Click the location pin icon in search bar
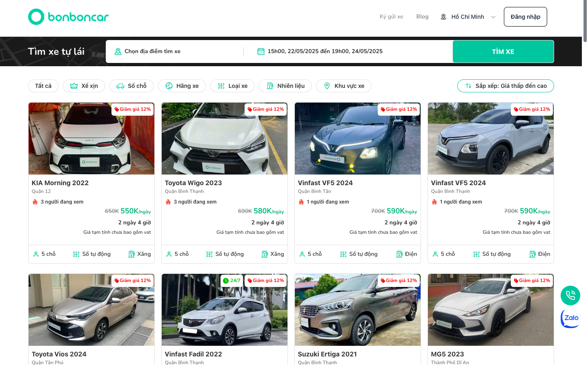Screen dimensions: 588x365 click(x=118, y=52)
